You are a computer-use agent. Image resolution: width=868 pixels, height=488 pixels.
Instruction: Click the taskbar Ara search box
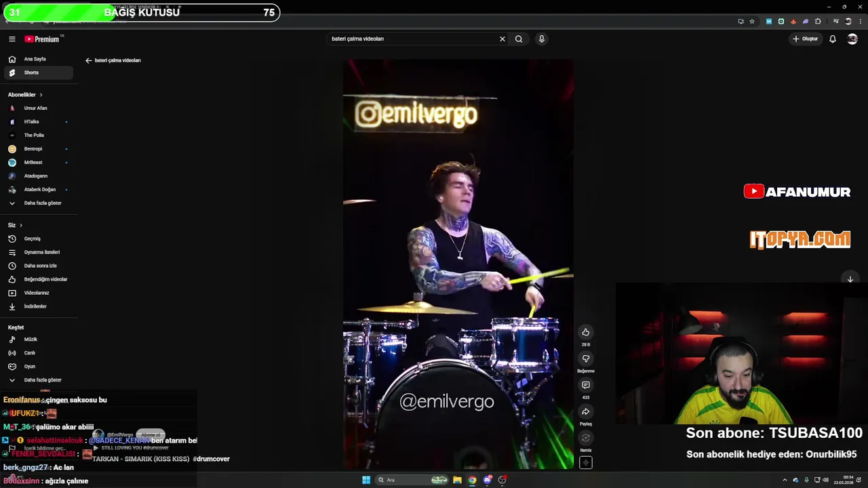(412, 480)
